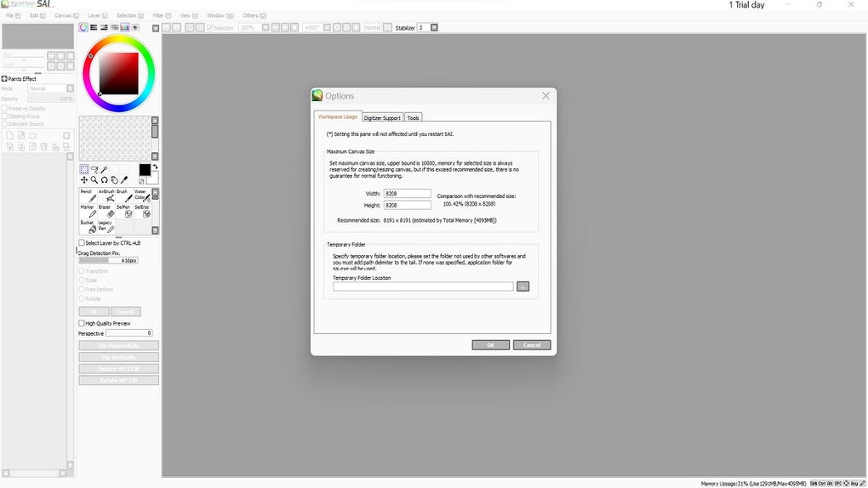Show the swatches panel

(x=125, y=27)
